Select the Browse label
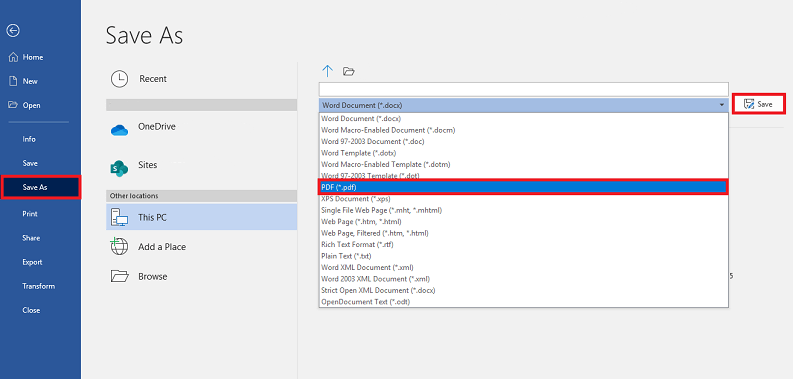The width and height of the screenshot is (793, 379). (x=153, y=277)
